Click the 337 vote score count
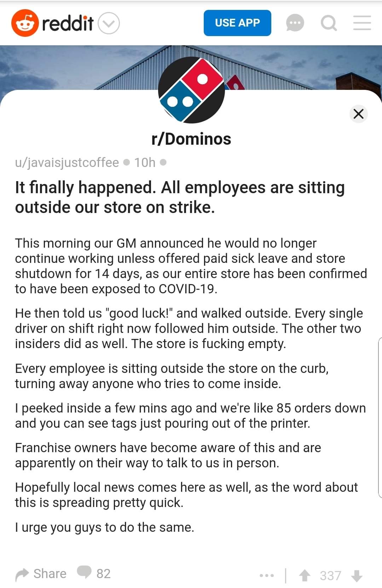This screenshot has height=588, width=382. coord(330,576)
